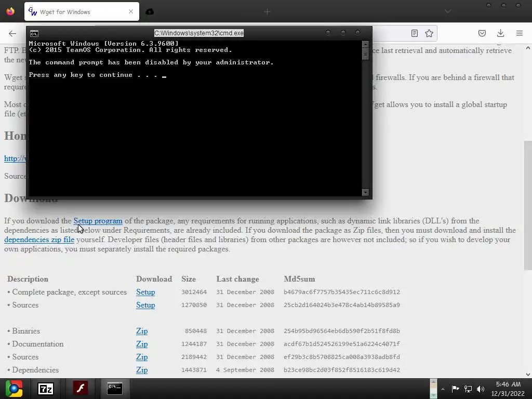Open 7-Zip from the taskbar
Screen dimensions: 532x399
46,389
